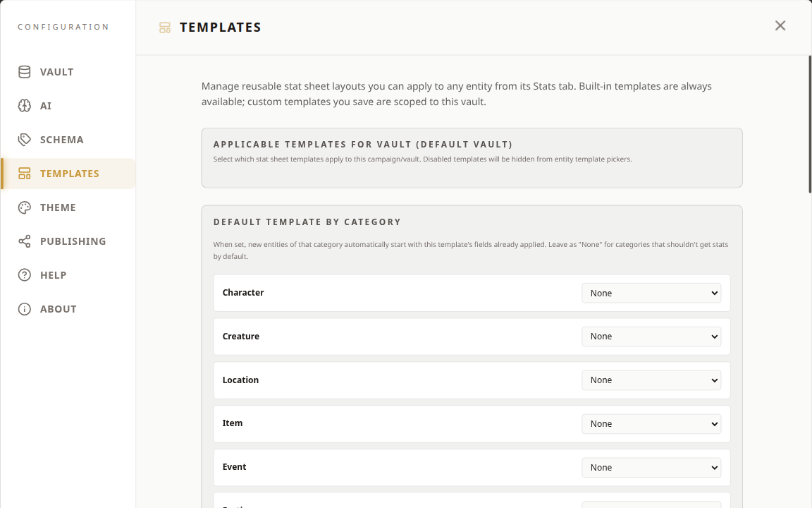Click the Help question mark icon
This screenshot has height=508, width=812.
coord(25,275)
